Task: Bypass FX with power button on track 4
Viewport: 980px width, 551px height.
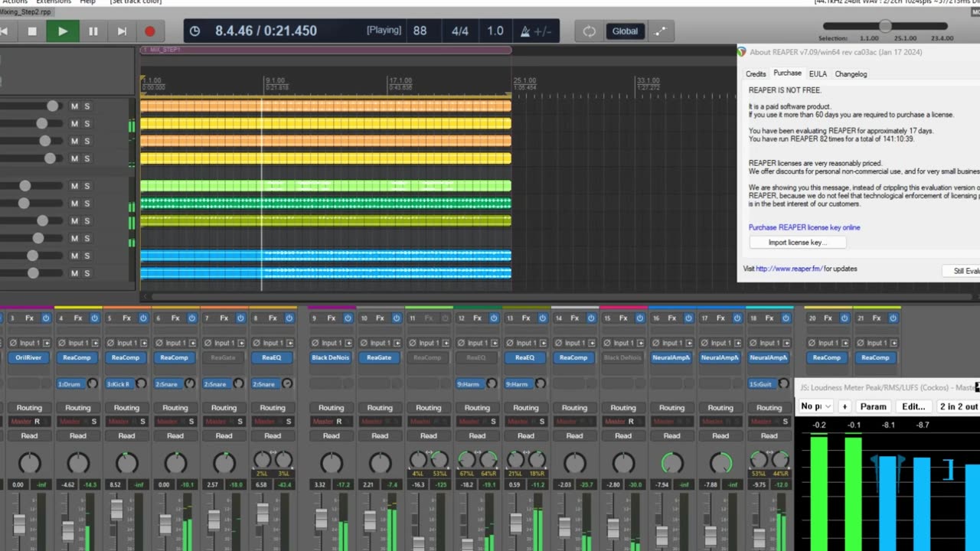Action: pyautogui.click(x=94, y=318)
